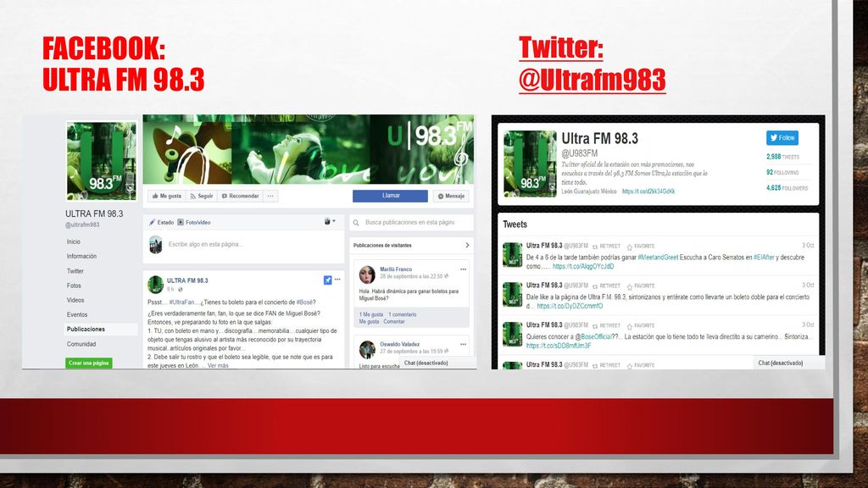
Task: Open the profile bio link https://t.co/d2kk34GdKk
Action: click(648, 191)
